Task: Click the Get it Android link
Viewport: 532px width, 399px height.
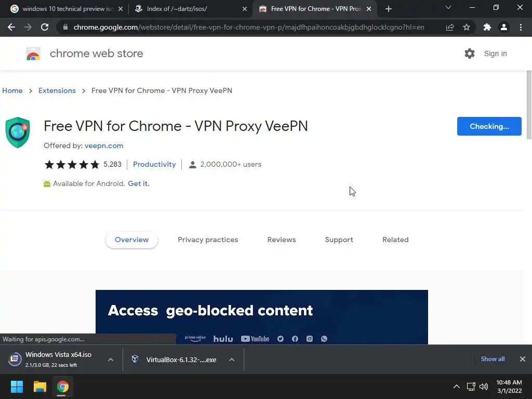Action: pyautogui.click(x=138, y=183)
